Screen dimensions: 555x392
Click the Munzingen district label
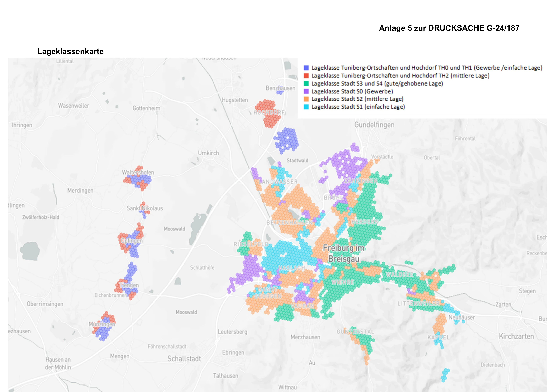(x=102, y=324)
